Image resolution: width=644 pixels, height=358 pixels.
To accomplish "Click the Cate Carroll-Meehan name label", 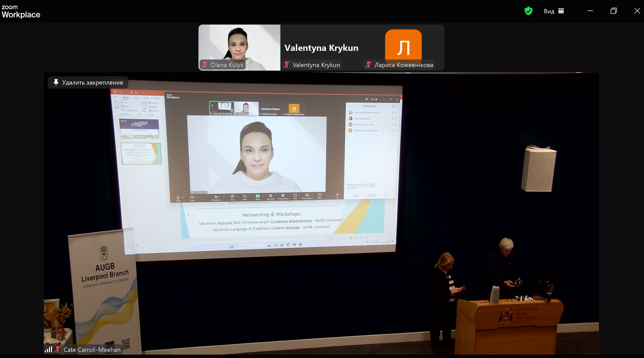I will [x=92, y=350].
